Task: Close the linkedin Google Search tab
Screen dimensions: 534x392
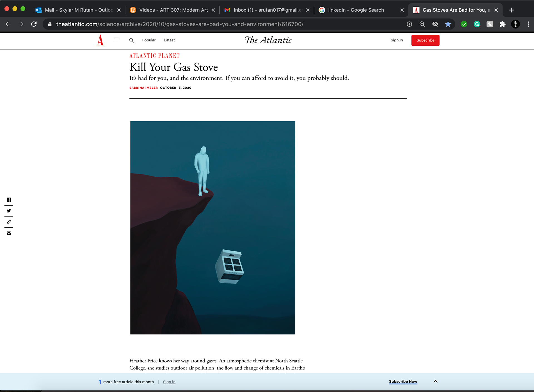Action: [x=402, y=10]
